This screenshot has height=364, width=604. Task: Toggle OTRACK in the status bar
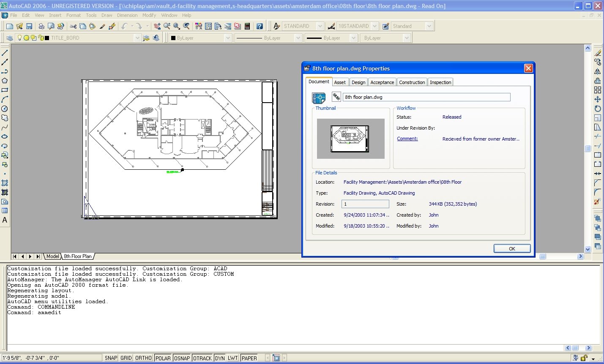(x=202, y=358)
